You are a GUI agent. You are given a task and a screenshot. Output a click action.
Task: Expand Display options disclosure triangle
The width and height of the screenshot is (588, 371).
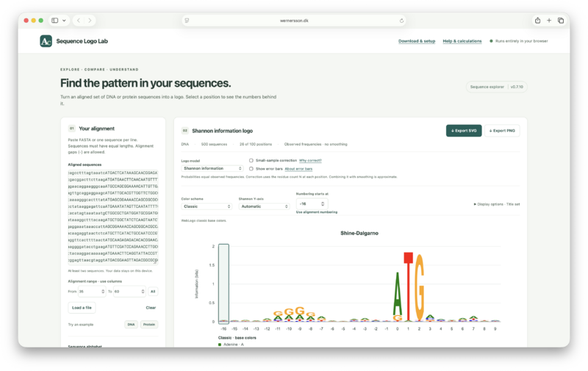(x=475, y=204)
